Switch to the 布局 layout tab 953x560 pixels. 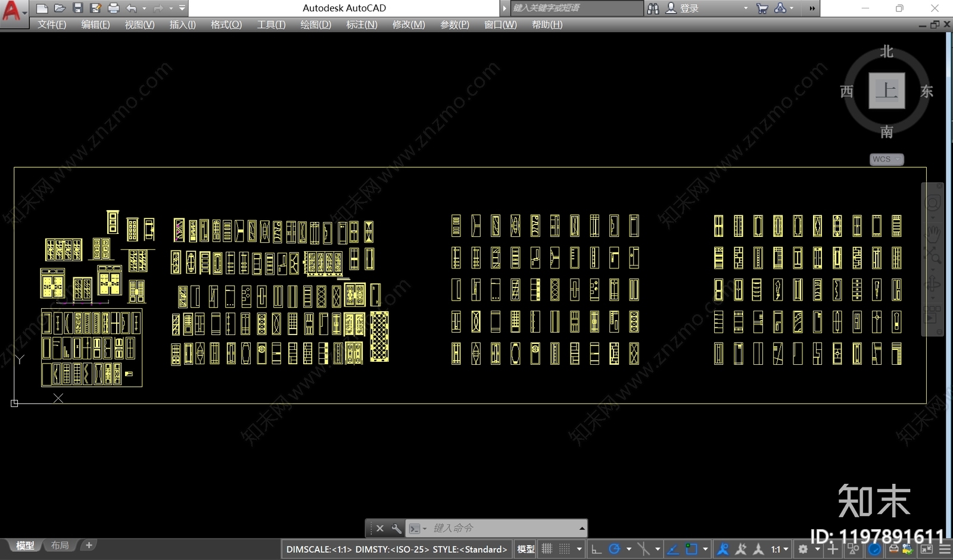tap(60, 545)
